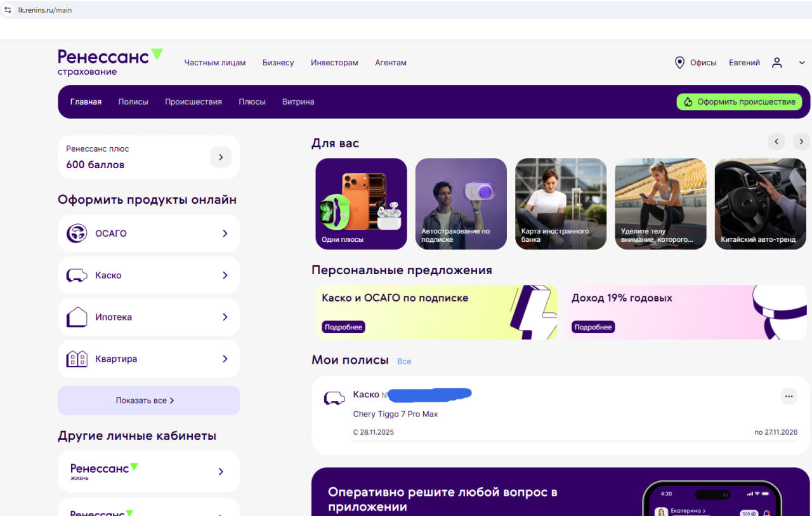Click the Показать все button
The image size is (812, 516).
click(148, 400)
